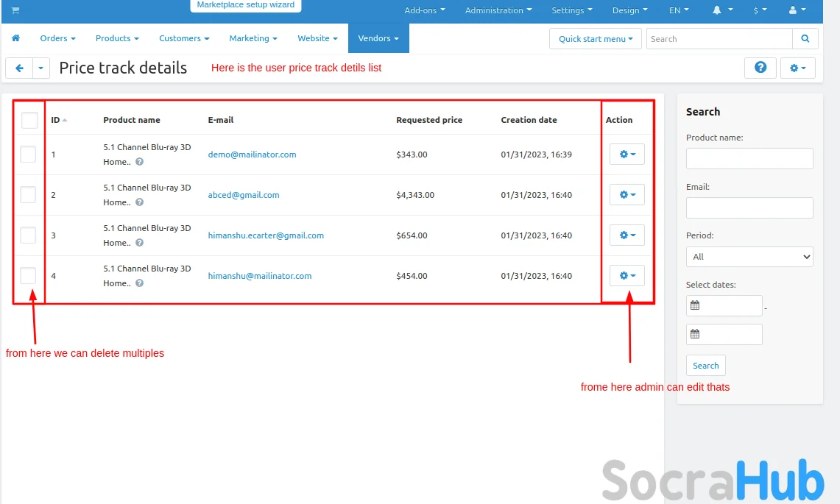Open the Marketing menu
The image size is (840, 504).
point(253,38)
